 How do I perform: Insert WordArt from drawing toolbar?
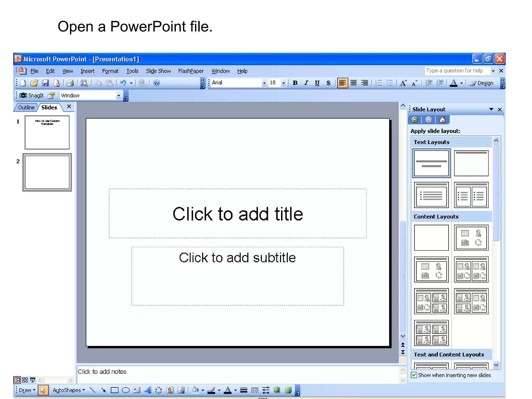click(x=148, y=390)
